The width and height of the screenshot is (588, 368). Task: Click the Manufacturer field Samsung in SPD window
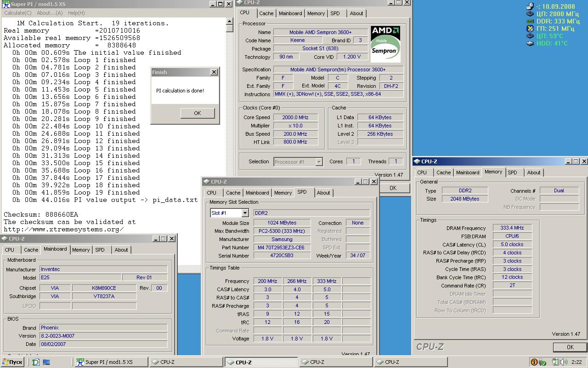pyautogui.click(x=282, y=239)
